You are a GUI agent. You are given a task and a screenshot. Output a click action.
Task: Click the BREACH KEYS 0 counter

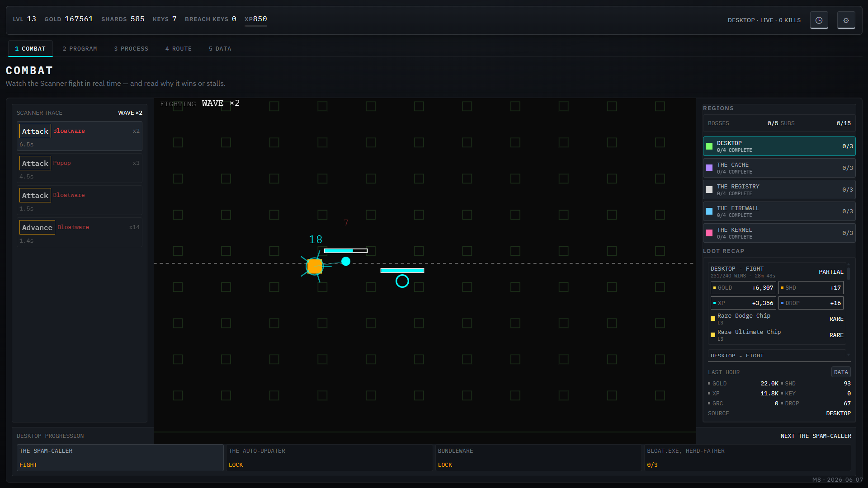pyautogui.click(x=211, y=19)
